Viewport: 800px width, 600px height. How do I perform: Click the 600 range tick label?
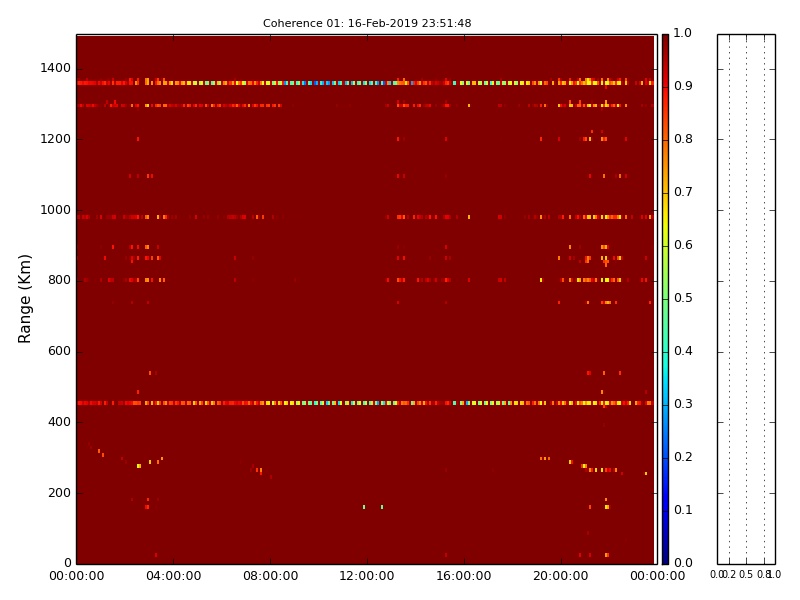coord(59,352)
